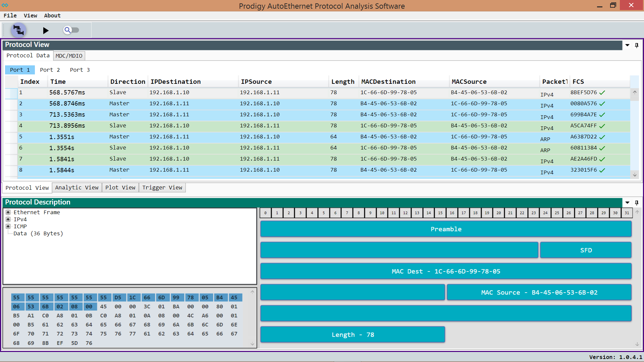Toggle the search switch in toolbar
The height and width of the screenshot is (362, 644).
pos(71,30)
